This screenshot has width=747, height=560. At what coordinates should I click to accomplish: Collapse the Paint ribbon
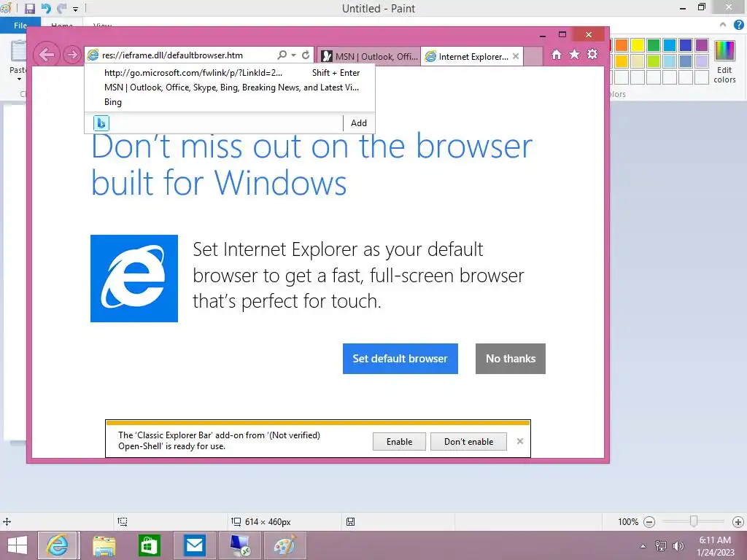click(723, 25)
